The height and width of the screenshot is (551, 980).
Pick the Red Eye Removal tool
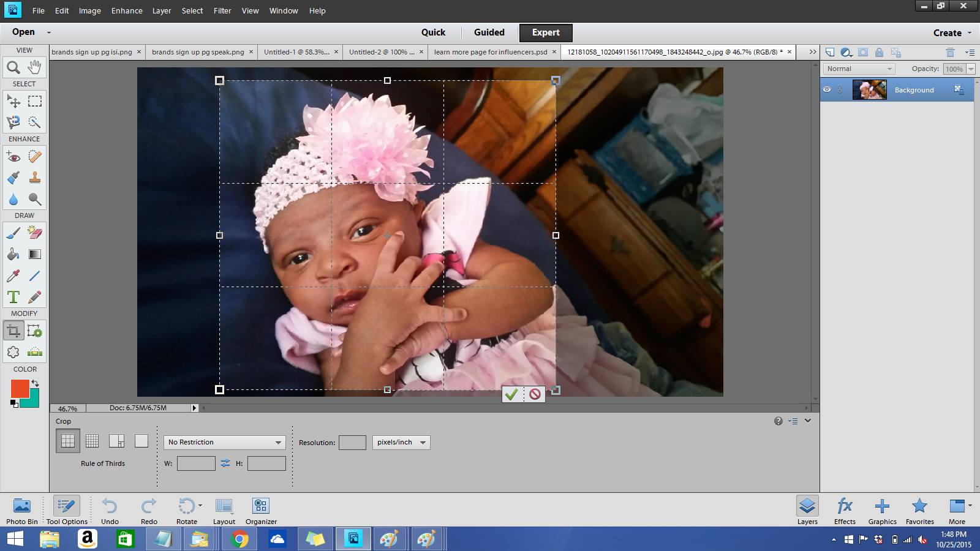pyautogui.click(x=13, y=157)
